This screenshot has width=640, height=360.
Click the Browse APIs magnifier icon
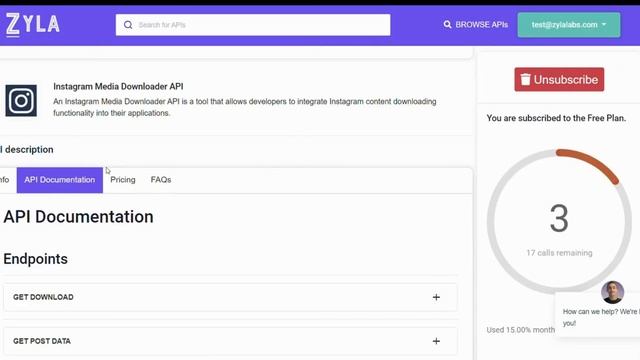tap(447, 24)
